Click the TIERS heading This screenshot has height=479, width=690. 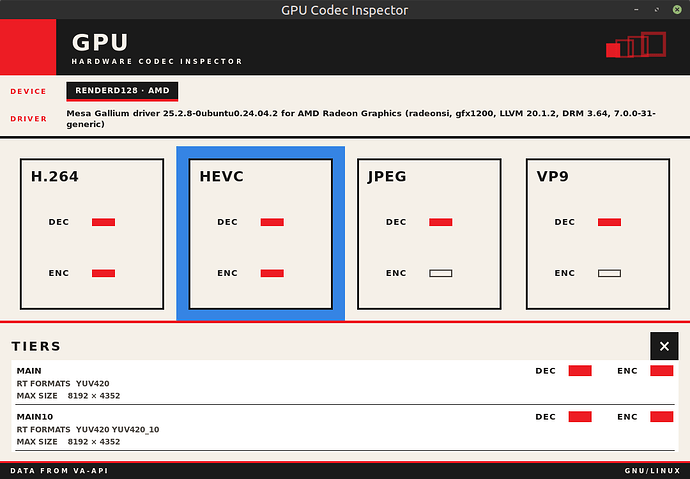(36, 347)
